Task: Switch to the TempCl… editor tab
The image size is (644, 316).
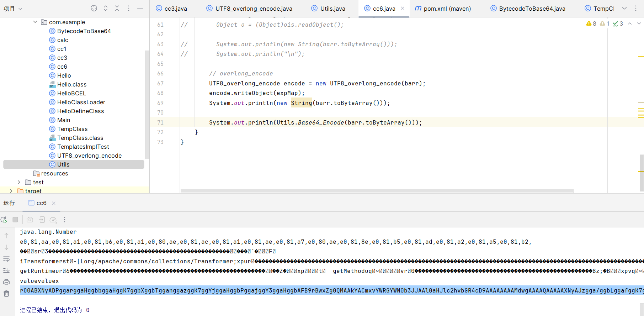Action: tap(600, 9)
